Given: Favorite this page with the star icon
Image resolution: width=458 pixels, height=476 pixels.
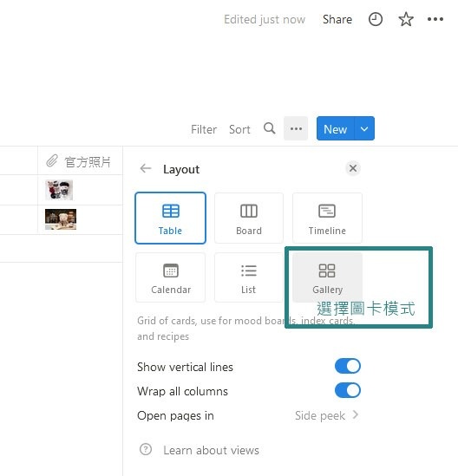Looking at the screenshot, I should (406, 19).
